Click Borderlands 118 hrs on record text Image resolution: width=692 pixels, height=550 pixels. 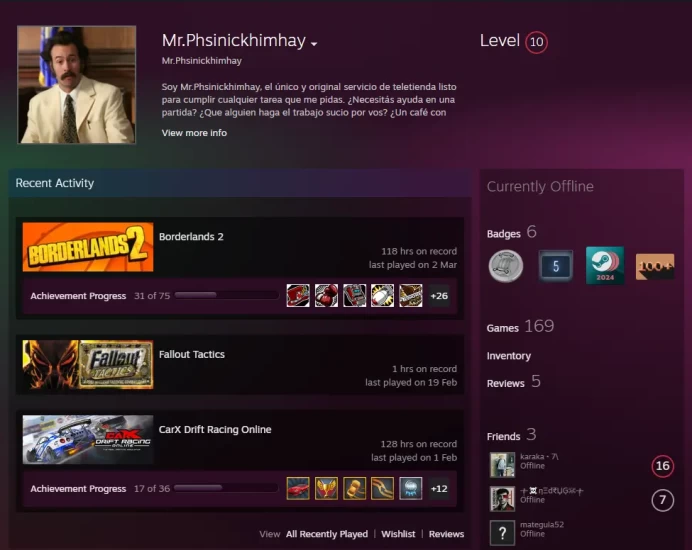[419, 251]
